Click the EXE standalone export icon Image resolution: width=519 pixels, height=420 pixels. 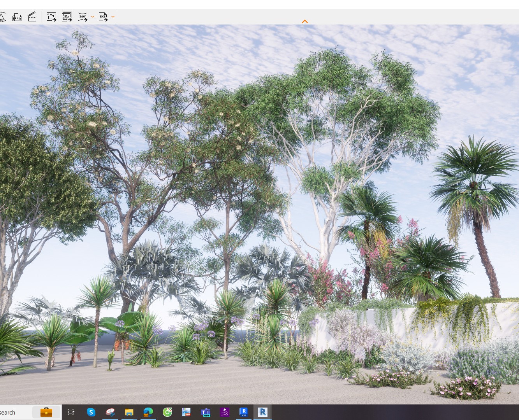103,17
